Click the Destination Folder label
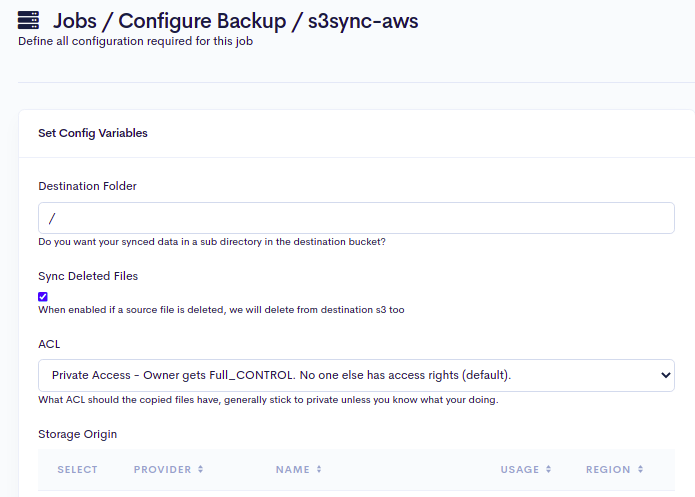The image size is (695, 497). click(87, 186)
